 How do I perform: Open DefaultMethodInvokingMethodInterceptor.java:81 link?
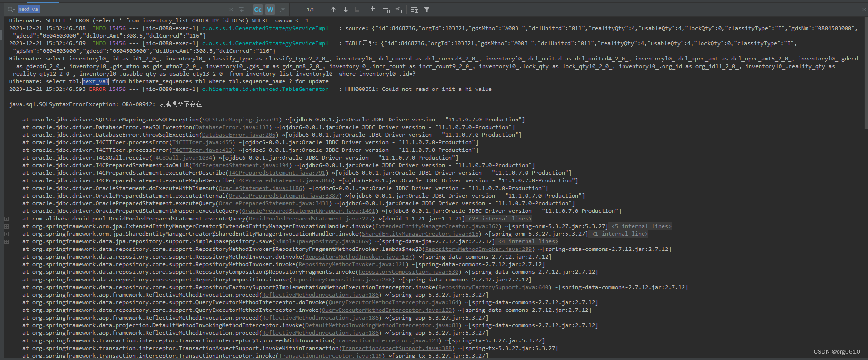(x=382, y=326)
